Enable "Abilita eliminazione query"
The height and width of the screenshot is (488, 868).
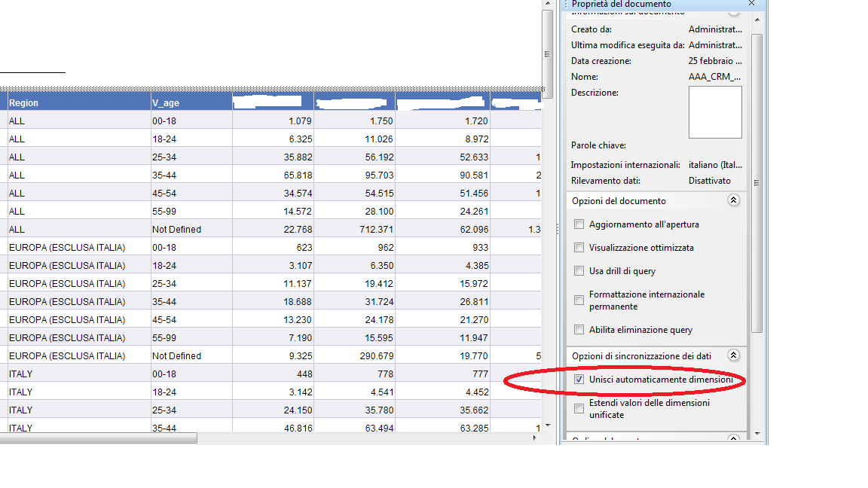(x=579, y=329)
